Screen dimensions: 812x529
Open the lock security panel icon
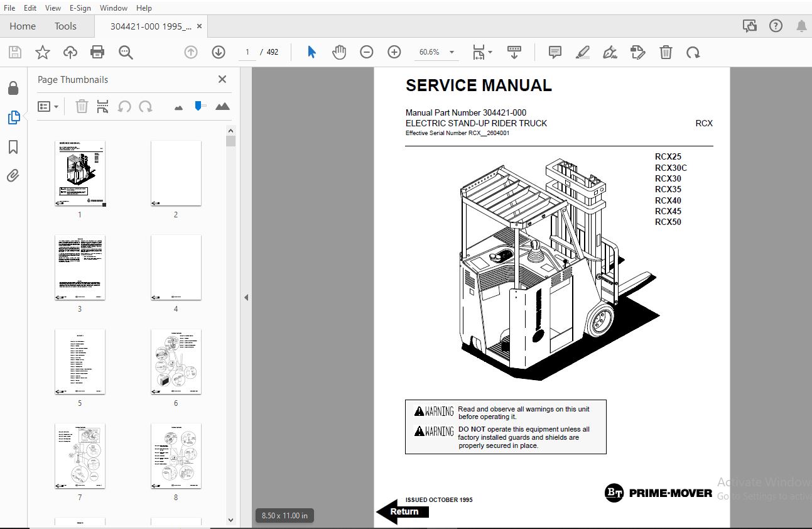pyautogui.click(x=13, y=88)
